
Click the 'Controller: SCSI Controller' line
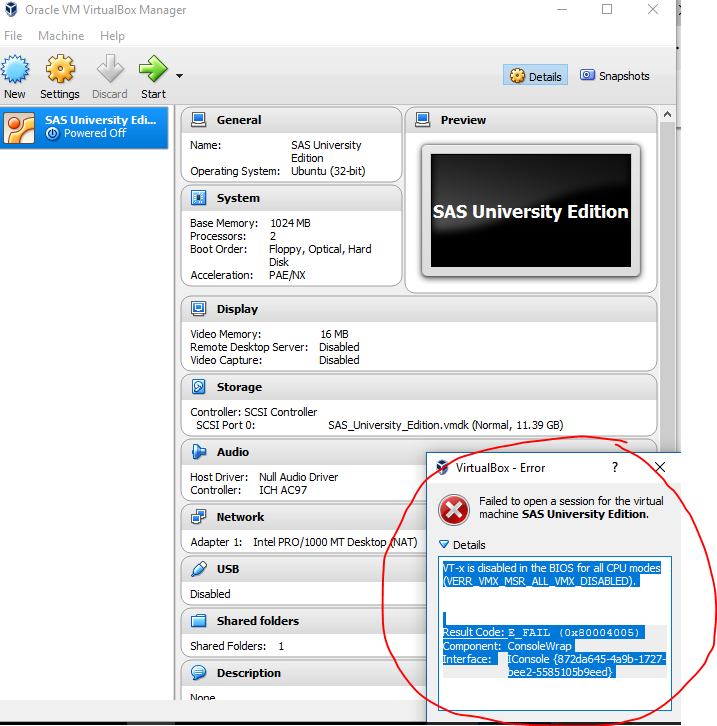pyautogui.click(x=254, y=412)
